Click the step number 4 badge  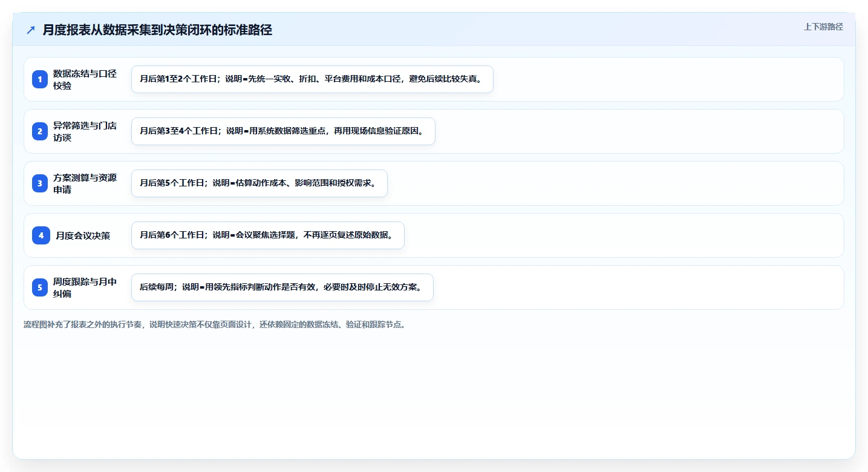point(41,235)
